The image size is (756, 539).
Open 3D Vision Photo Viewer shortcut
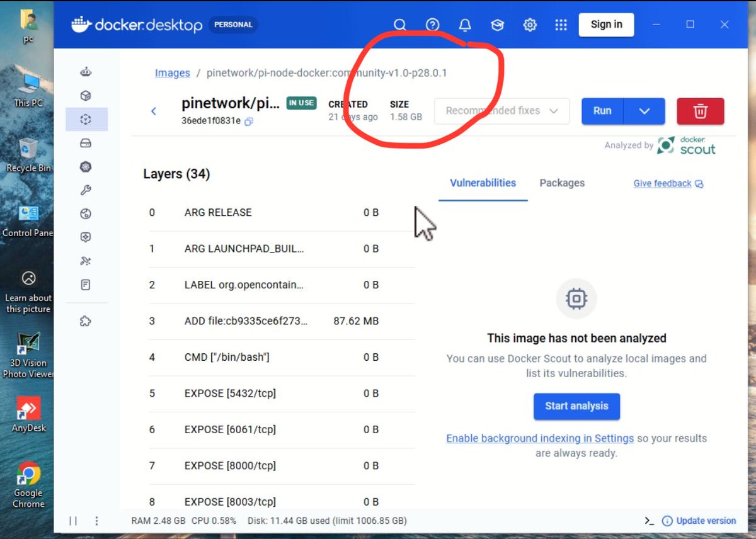(28, 355)
